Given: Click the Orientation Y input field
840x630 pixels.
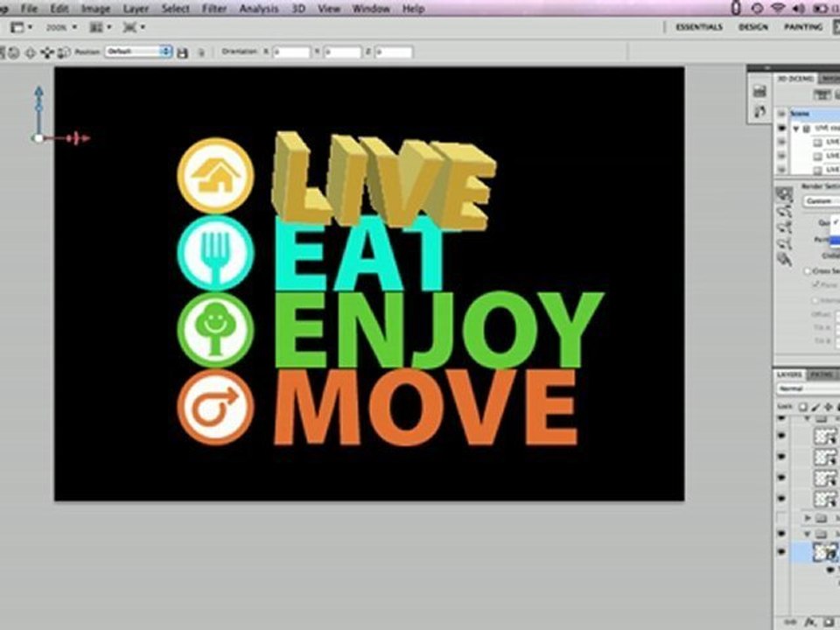Looking at the screenshot, I should [342, 52].
